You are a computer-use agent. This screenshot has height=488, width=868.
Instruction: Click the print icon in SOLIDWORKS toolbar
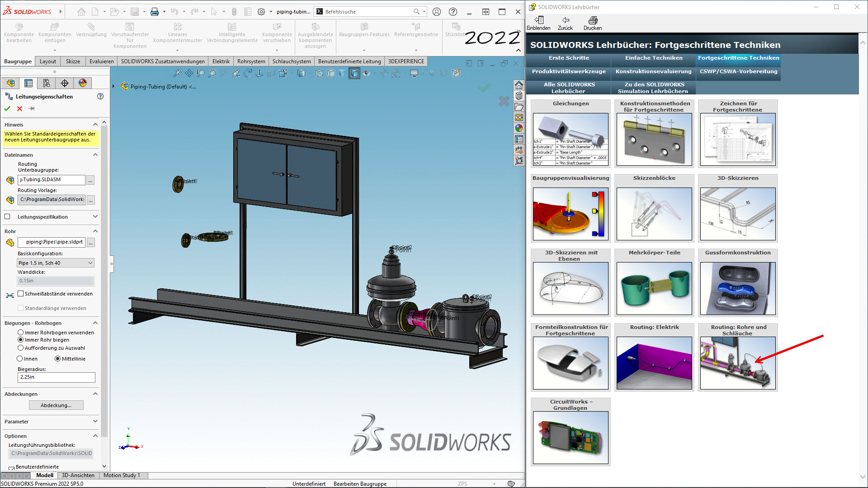pos(155,12)
